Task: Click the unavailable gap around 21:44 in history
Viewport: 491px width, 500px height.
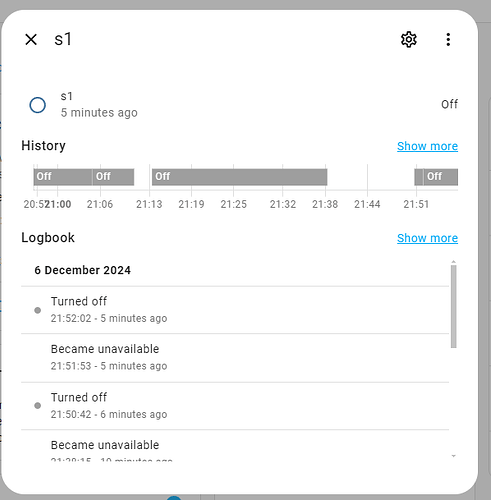Action: click(371, 177)
